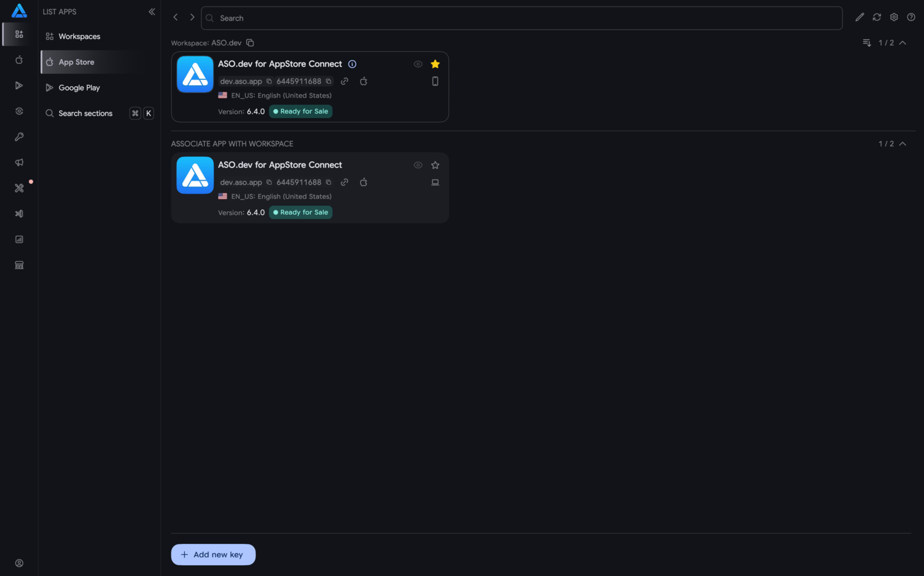
Task: Copy dev.aso.app in the Associate App card
Action: (x=269, y=182)
